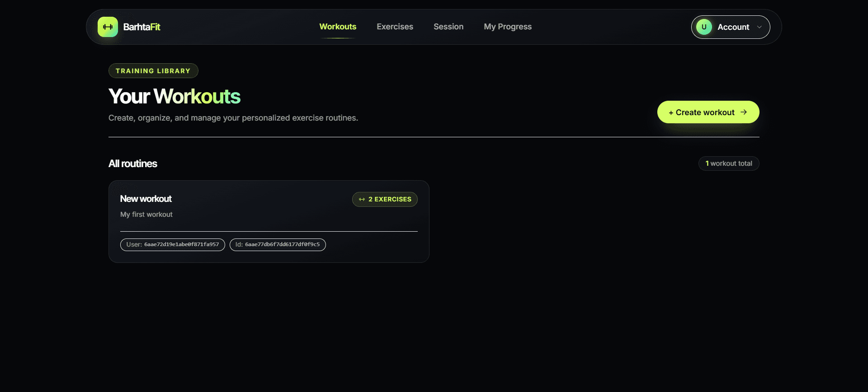Click the dumbbell icon in 2 Exercises badge
Image resolution: width=868 pixels, height=392 pixels.
[x=362, y=199]
